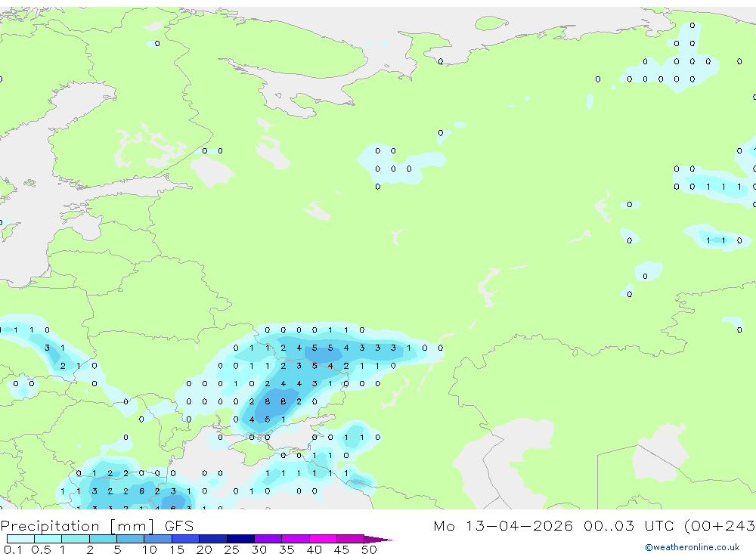Select the 0.1–0.5 mm legend color swatch
The height and width of the screenshot is (554, 756).
click(20, 539)
